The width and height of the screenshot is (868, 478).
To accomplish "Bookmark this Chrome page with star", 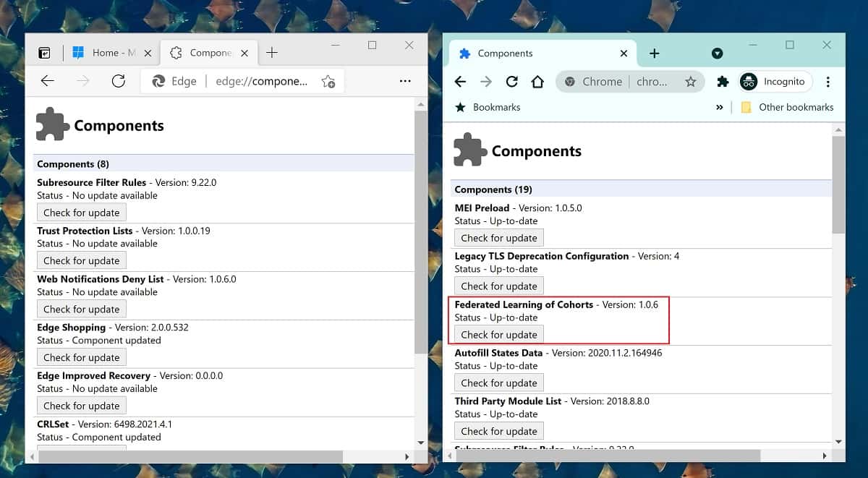I will [x=691, y=82].
